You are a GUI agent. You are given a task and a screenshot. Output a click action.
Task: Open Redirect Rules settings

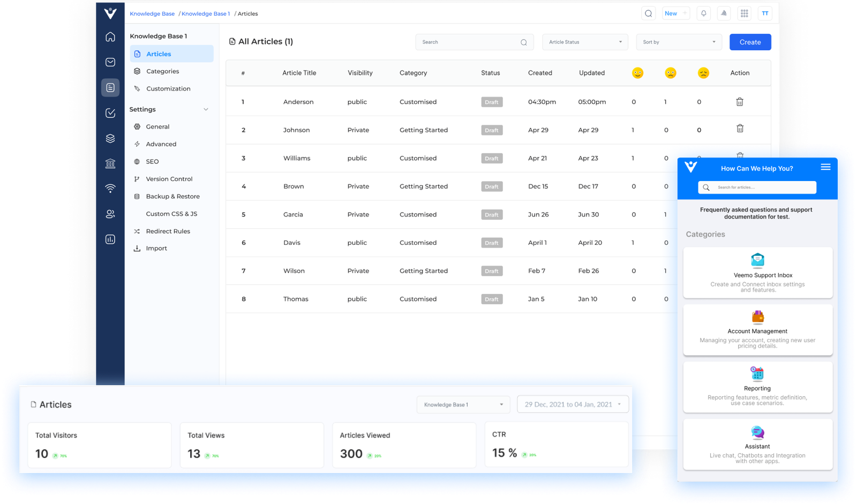[168, 231]
